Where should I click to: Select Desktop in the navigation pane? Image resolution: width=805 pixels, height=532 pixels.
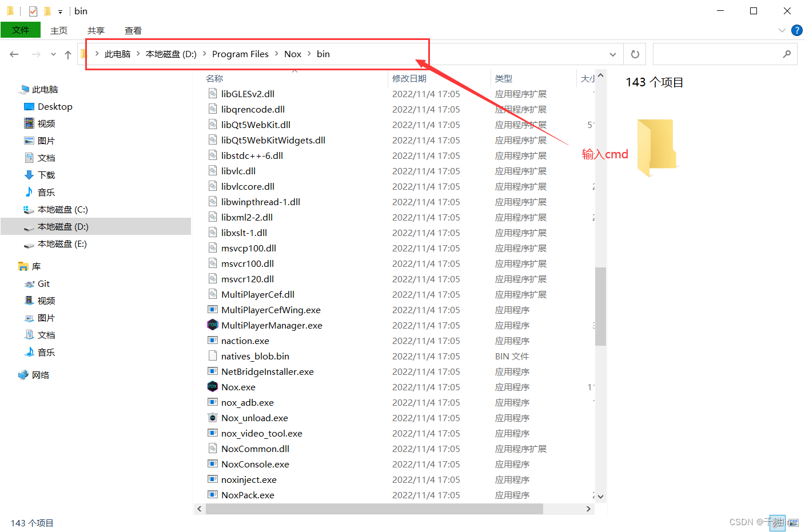(55, 107)
